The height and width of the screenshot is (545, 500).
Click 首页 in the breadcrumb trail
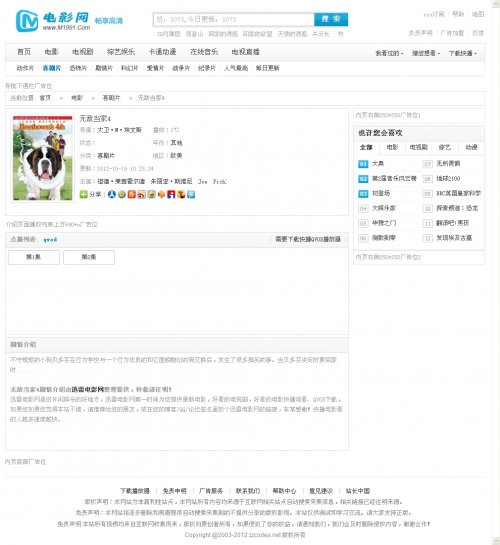pyautogui.click(x=45, y=98)
